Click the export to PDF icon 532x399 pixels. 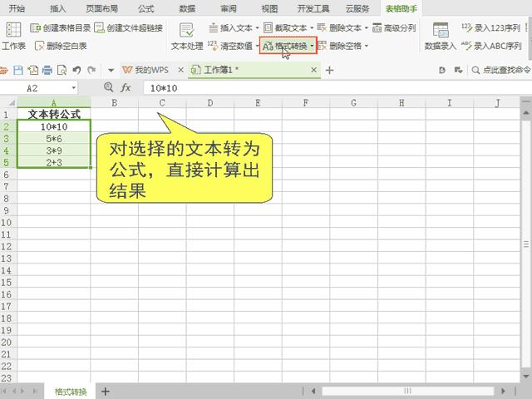(x=33, y=70)
